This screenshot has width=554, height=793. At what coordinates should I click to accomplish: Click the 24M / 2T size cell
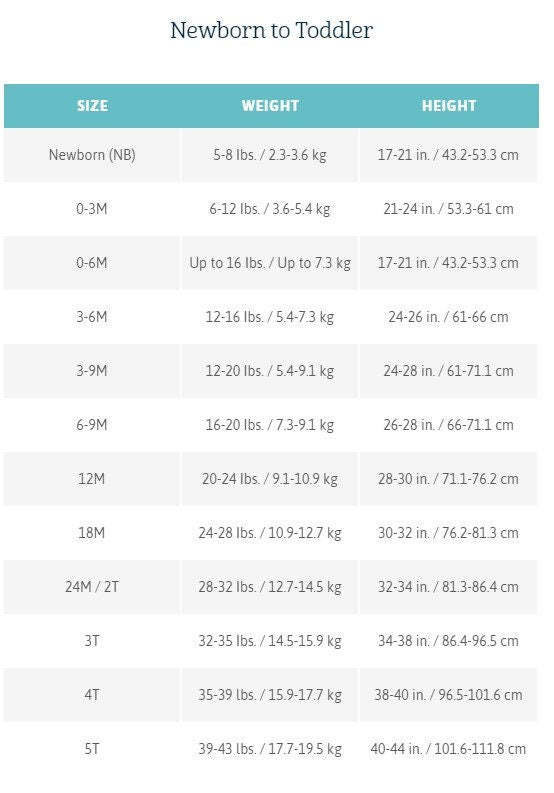tap(92, 587)
